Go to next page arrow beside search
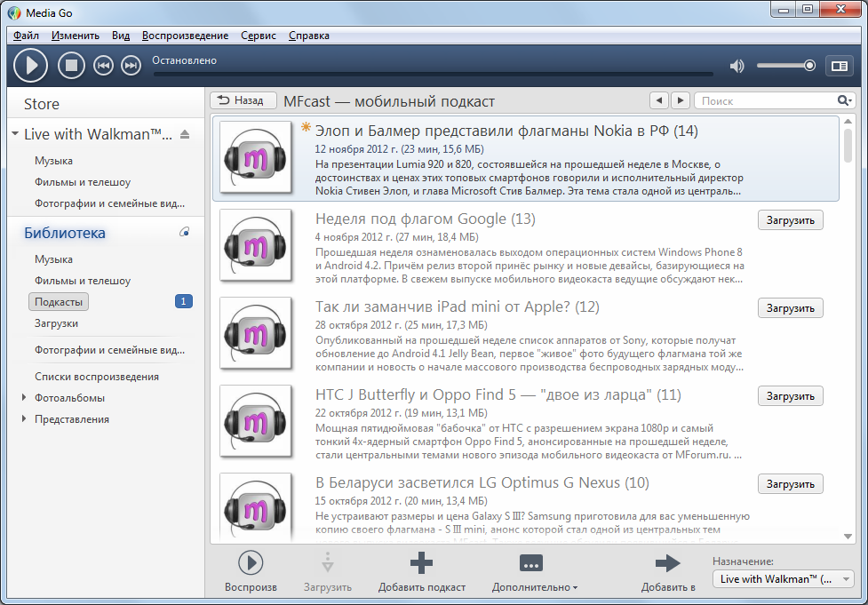Screen dimensions: 868x605 pyautogui.click(x=681, y=100)
